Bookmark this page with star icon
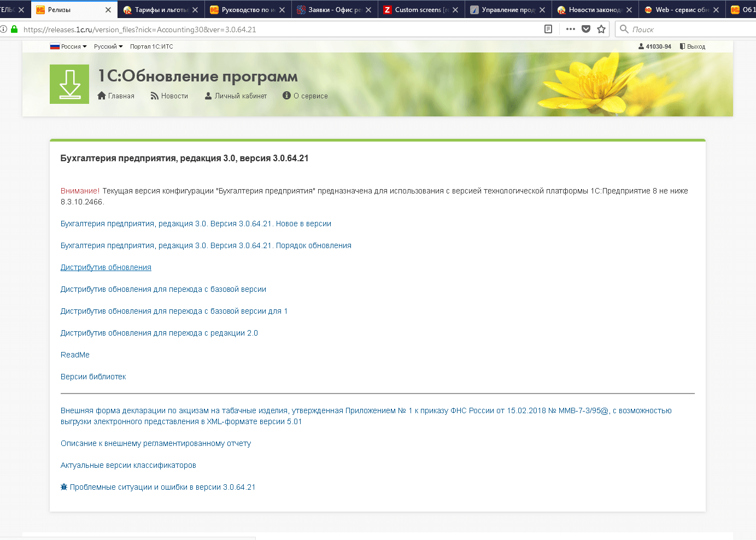Screen dimensions: 756x540 [x=601, y=29]
